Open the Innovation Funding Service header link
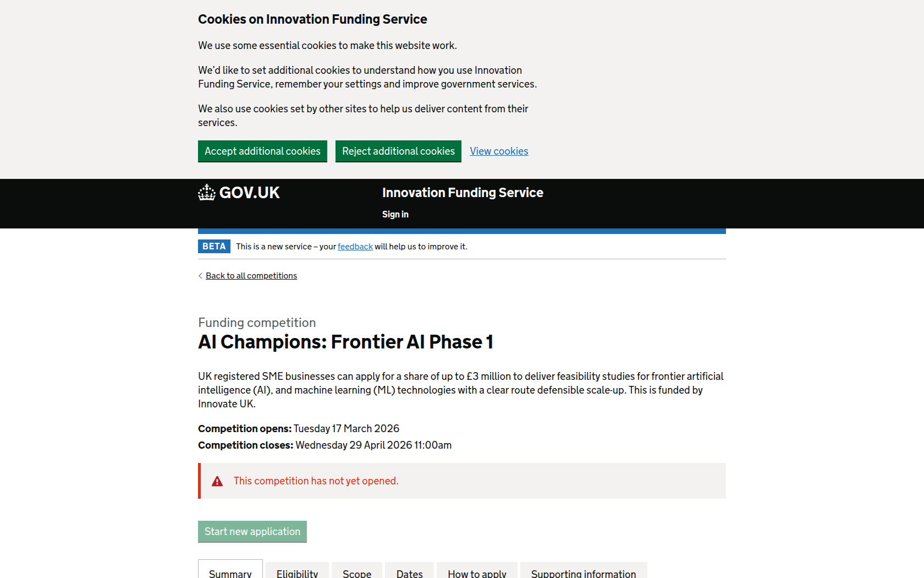The height and width of the screenshot is (578, 924). (x=463, y=193)
